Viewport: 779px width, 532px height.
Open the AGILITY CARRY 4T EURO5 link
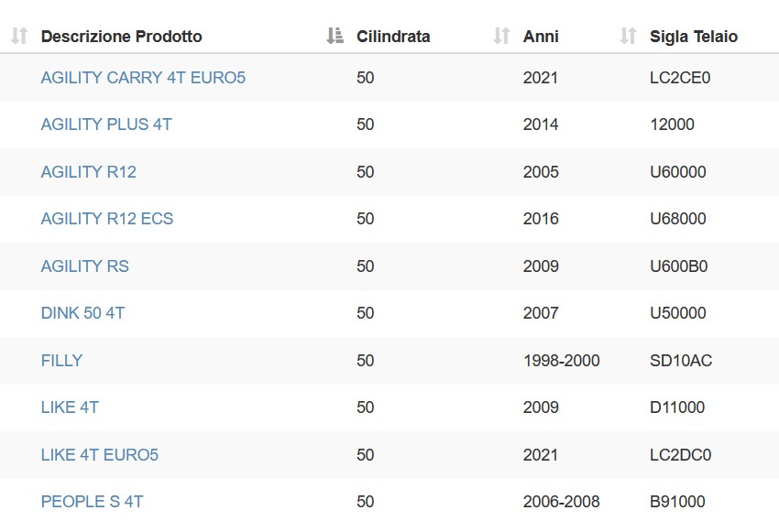point(143,78)
